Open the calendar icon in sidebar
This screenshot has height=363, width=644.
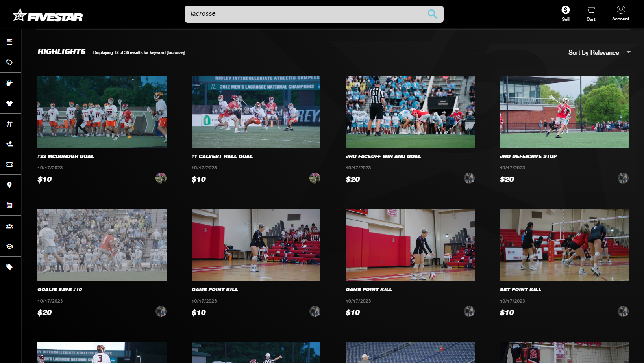(x=9, y=205)
